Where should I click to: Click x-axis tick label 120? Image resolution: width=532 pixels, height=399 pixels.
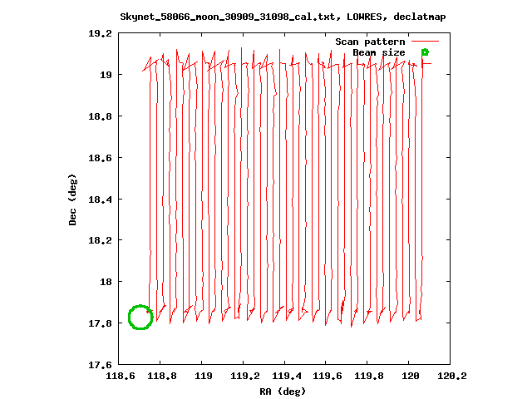pos(410,376)
